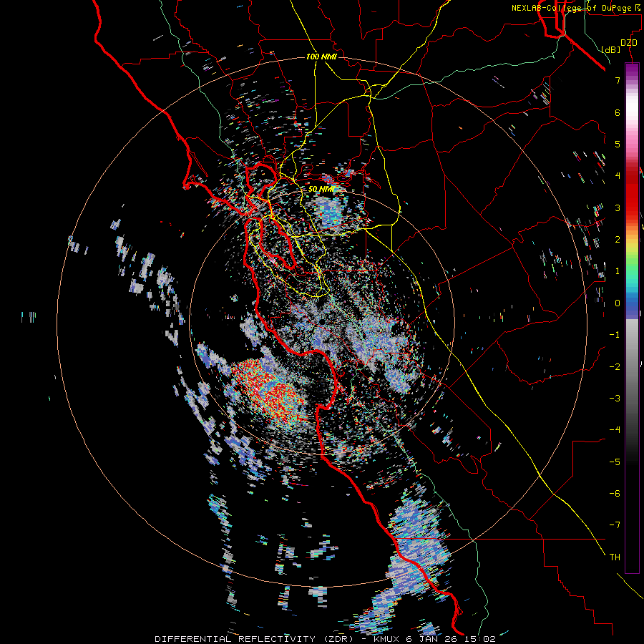Click the "TH" label at the scale bottom
This screenshot has height=644, width=644.
[x=615, y=557]
